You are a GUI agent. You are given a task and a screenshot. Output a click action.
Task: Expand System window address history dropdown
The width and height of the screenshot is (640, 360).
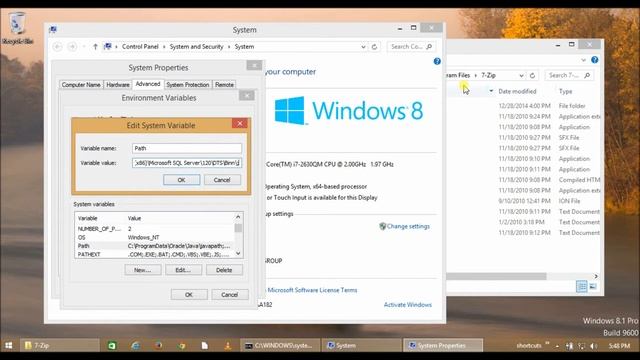coord(363,47)
